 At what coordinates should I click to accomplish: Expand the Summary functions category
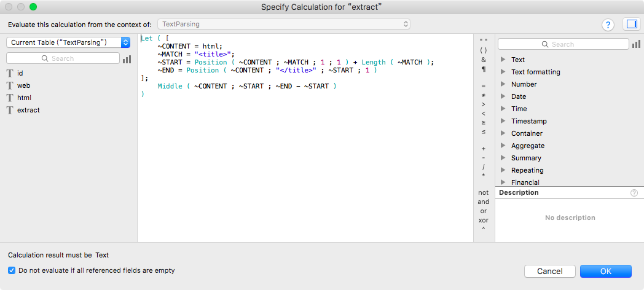[503, 159]
